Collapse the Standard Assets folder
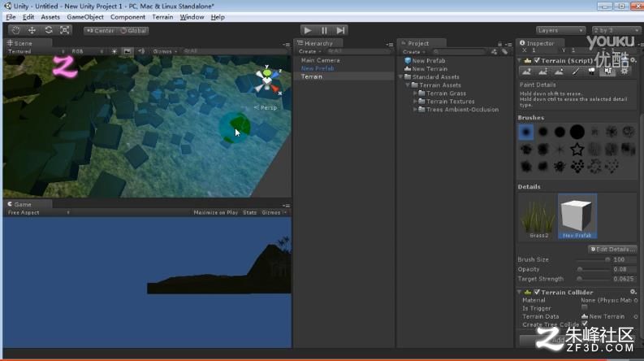 401,77
